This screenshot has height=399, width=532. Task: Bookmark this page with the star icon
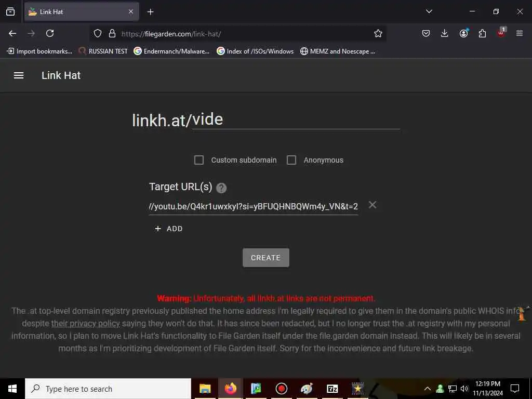point(378,33)
